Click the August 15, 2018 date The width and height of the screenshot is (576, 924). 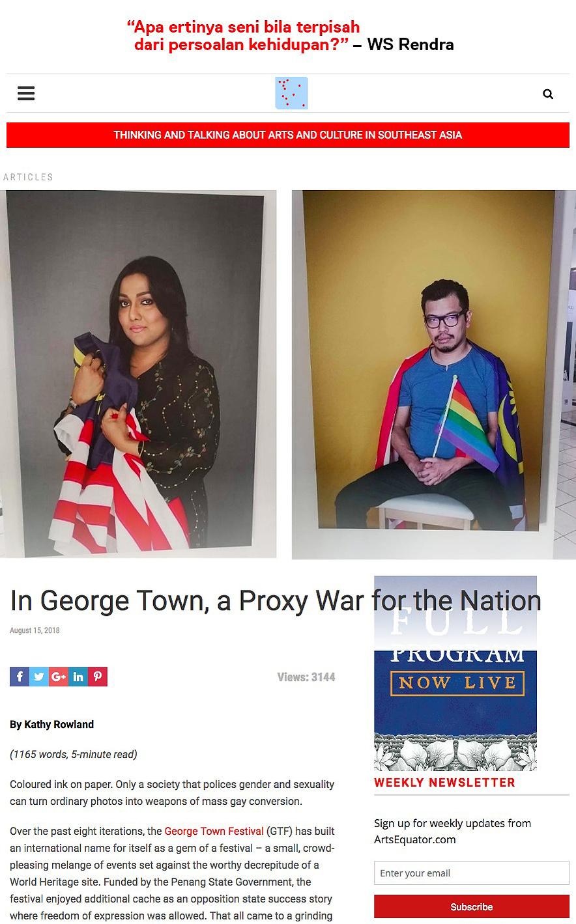point(35,630)
